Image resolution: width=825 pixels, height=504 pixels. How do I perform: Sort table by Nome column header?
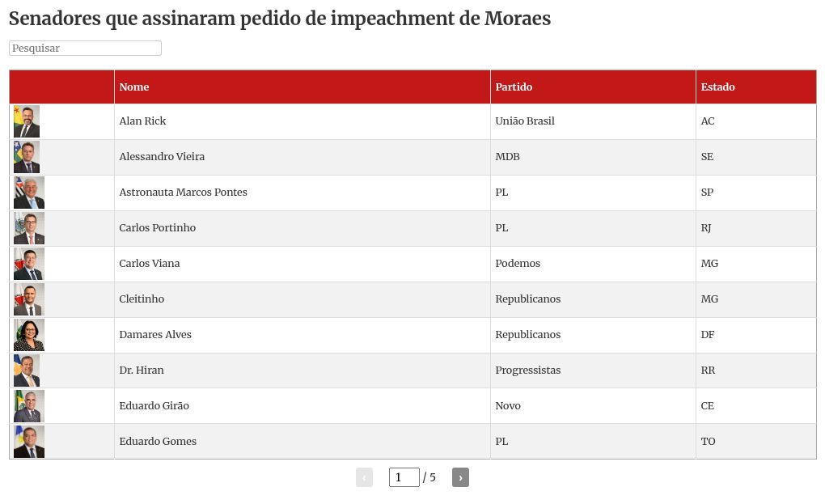coord(134,87)
